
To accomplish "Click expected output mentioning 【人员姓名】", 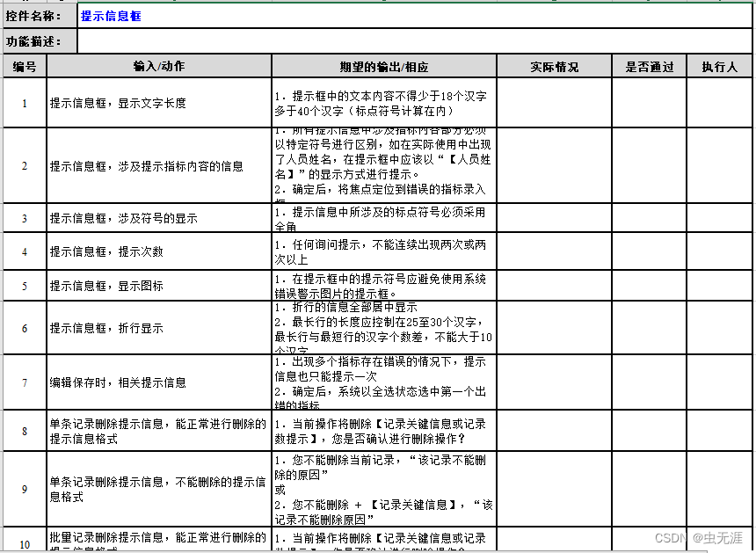I will click(x=384, y=166).
